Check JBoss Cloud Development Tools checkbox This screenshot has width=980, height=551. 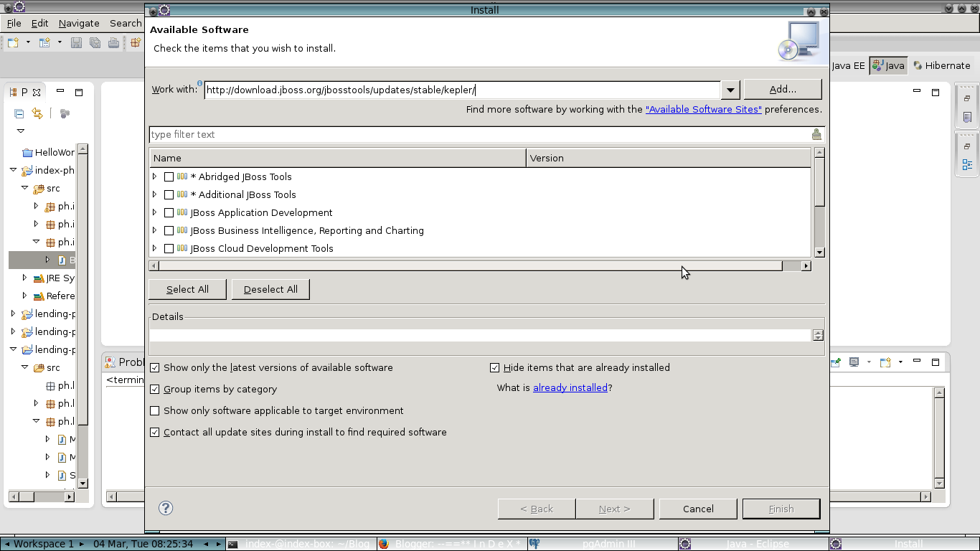pyautogui.click(x=169, y=248)
